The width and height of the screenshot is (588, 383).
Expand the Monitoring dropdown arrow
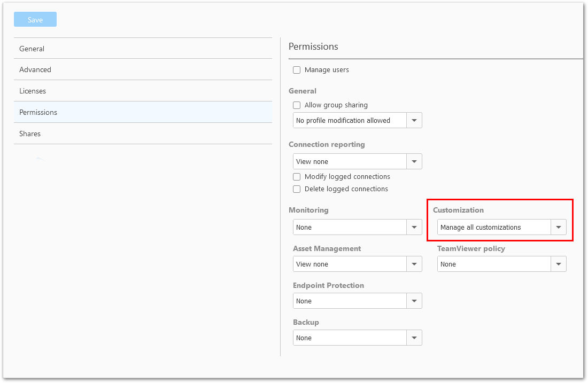coord(414,227)
